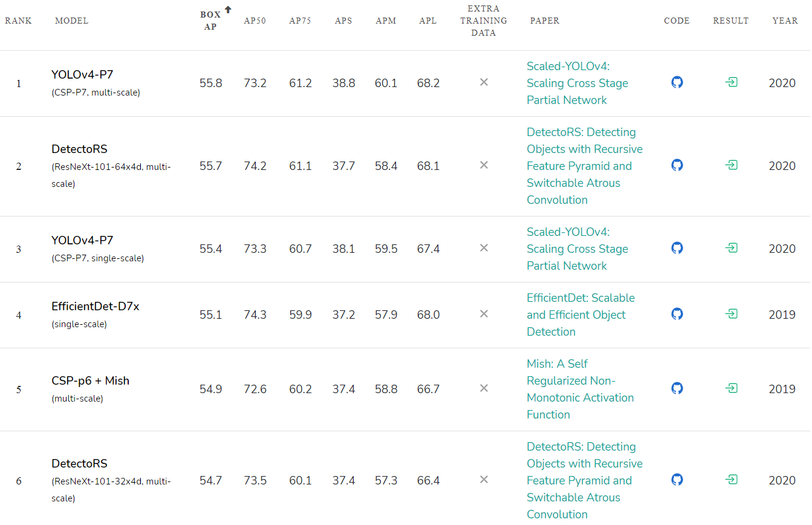Click the BOX AP sort arrow
This screenshot has height=525, width=812.
point(228,10)
